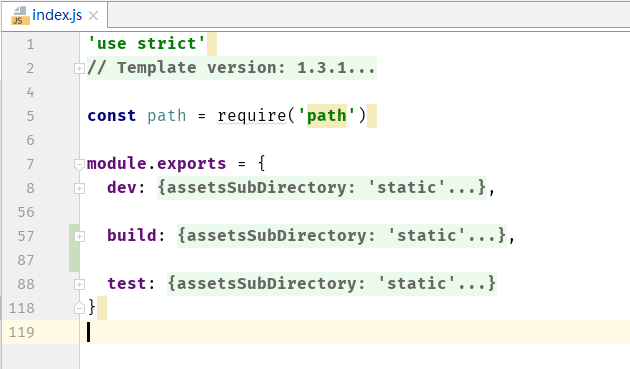Click the require function call
Viewport: 630px width, 369px height.
(252, 116)
